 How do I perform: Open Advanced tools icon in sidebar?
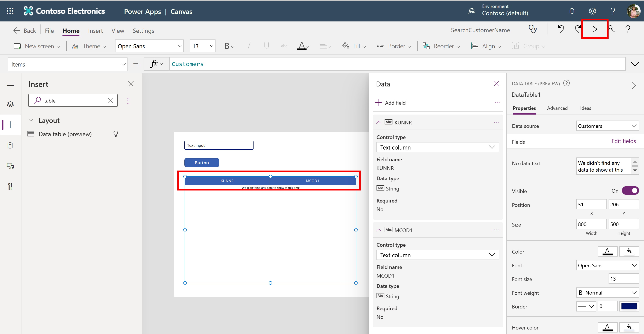tap(10, 186)
